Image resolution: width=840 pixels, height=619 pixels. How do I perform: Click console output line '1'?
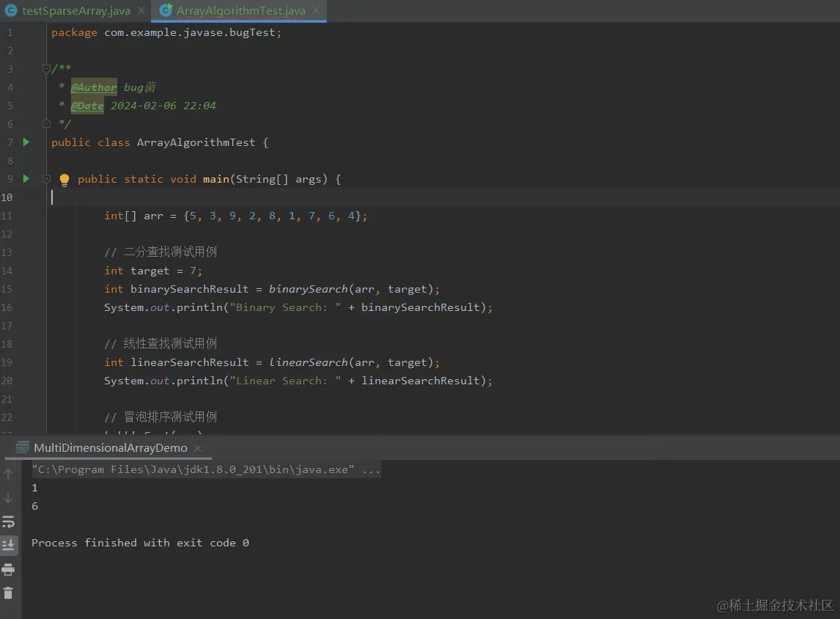click(x=35, y=488)
